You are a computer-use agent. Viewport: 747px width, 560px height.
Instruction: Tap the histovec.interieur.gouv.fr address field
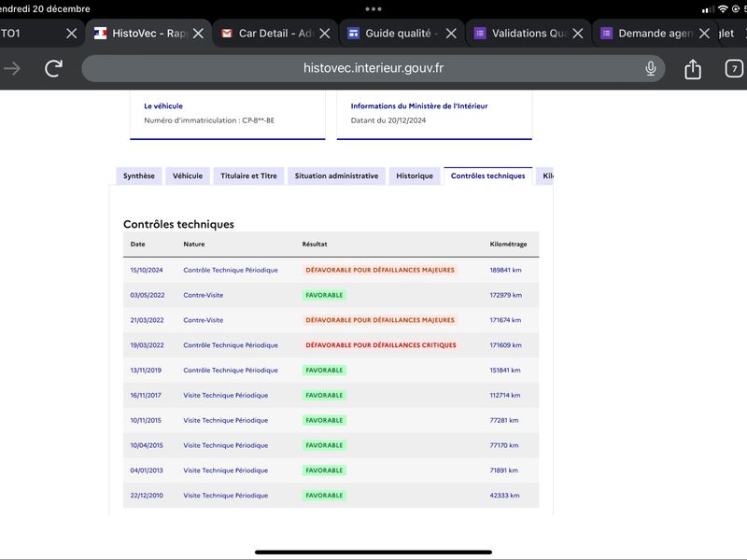[373, 68]
